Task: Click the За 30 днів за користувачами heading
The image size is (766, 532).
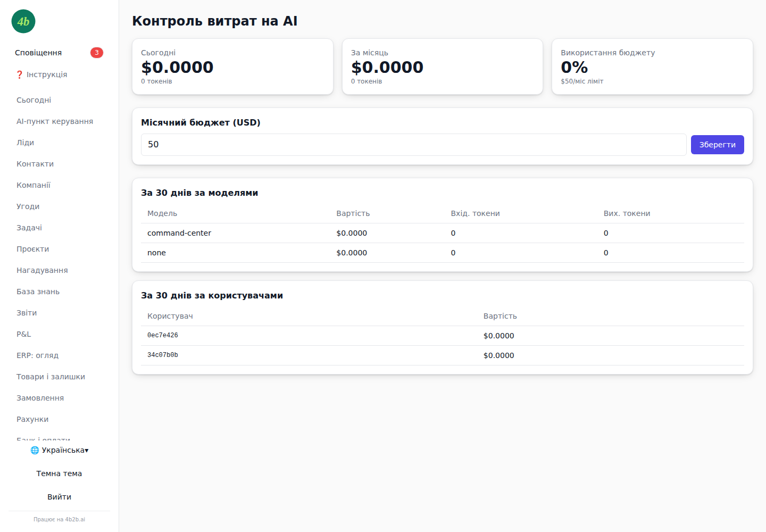Action: [212, 295]
